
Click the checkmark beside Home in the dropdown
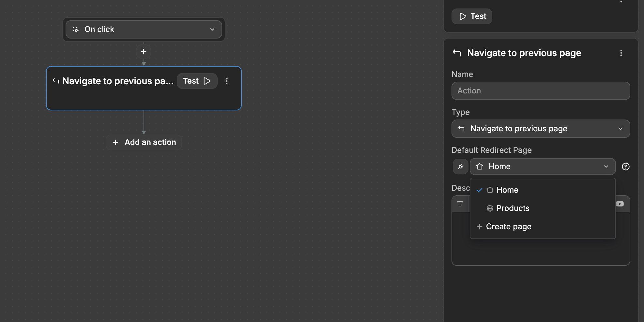click(x=479, y=190)
